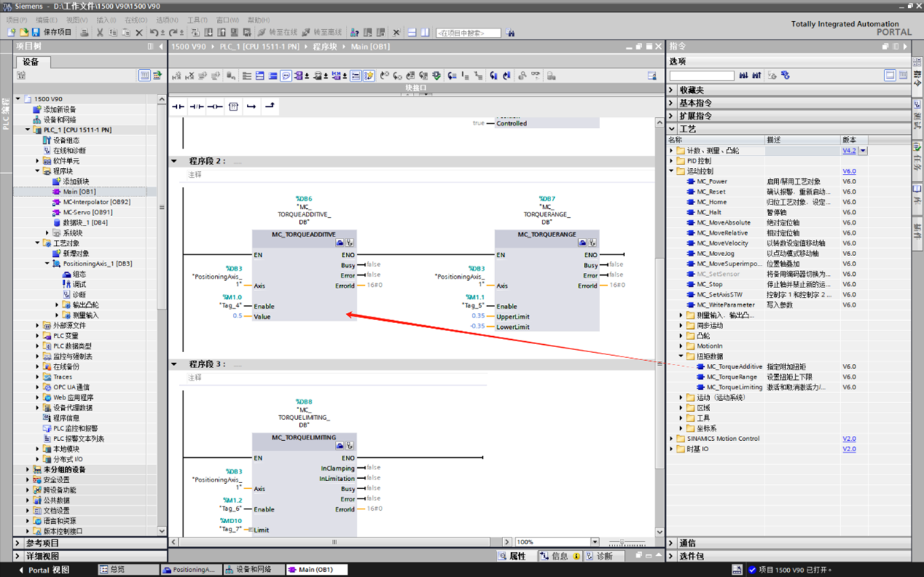
Task: Click the 在项目中搜索 search field
Action: [x=468, y=33]
